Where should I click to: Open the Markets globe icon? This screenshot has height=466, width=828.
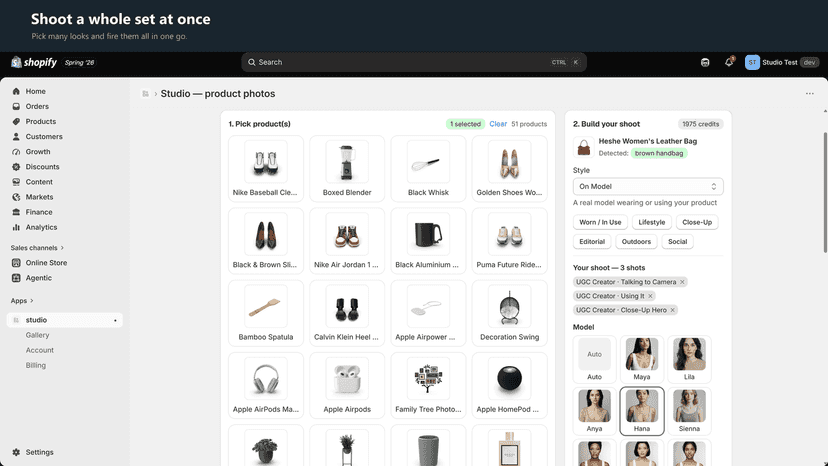[16, 197]
